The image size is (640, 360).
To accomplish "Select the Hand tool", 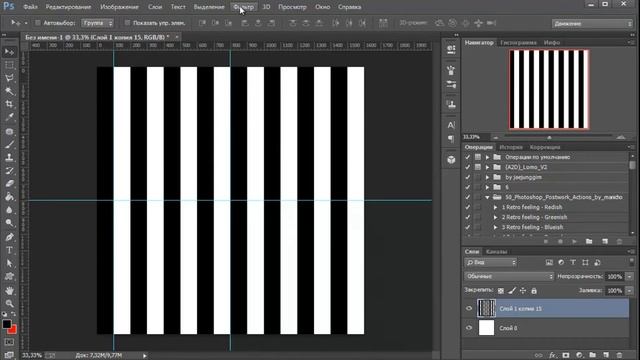I will 9,290.
